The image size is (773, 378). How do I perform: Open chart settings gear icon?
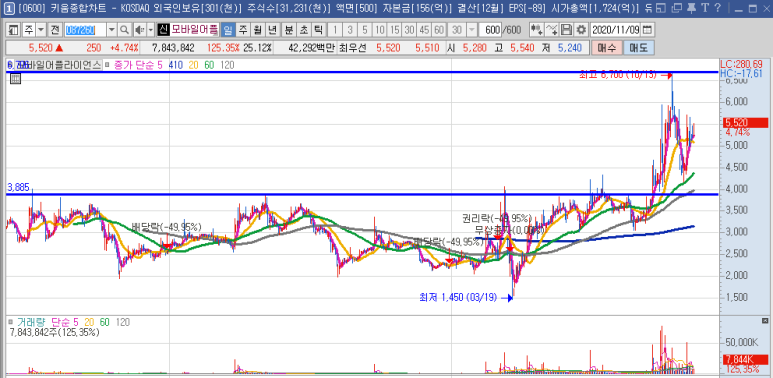coord(581,30)
